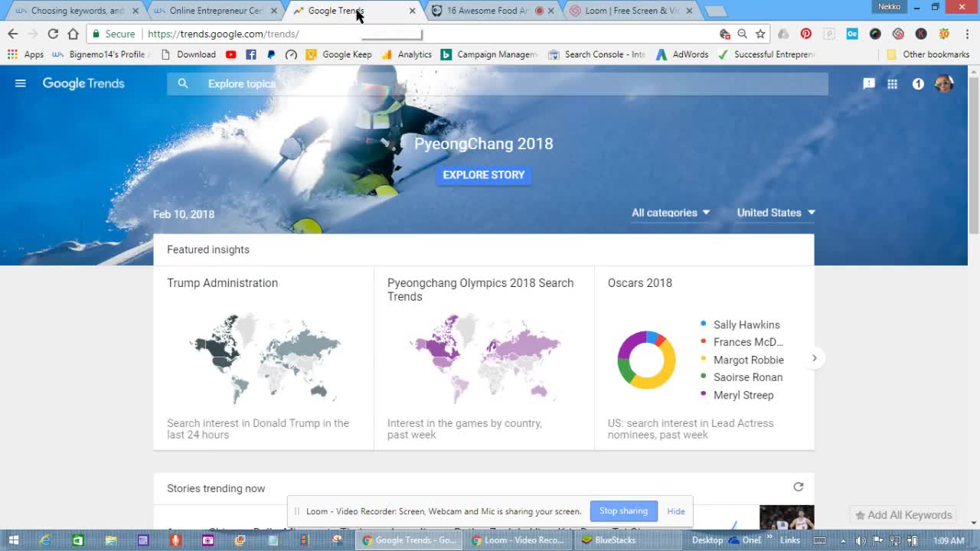Click the Trump Administration world map
Image resolution: width=980 pixels, height=551 pixels.
coord(264,358)
